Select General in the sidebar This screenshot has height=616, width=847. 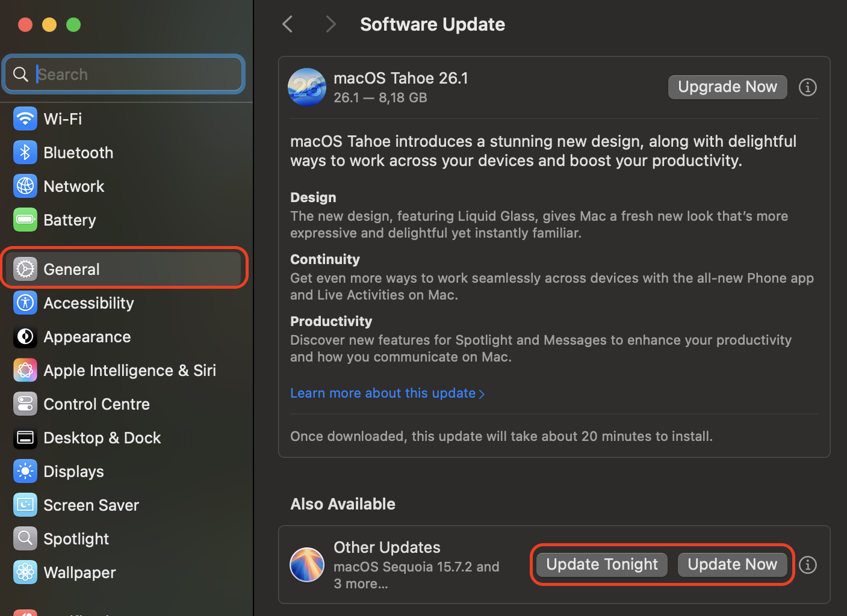point(71,269)
